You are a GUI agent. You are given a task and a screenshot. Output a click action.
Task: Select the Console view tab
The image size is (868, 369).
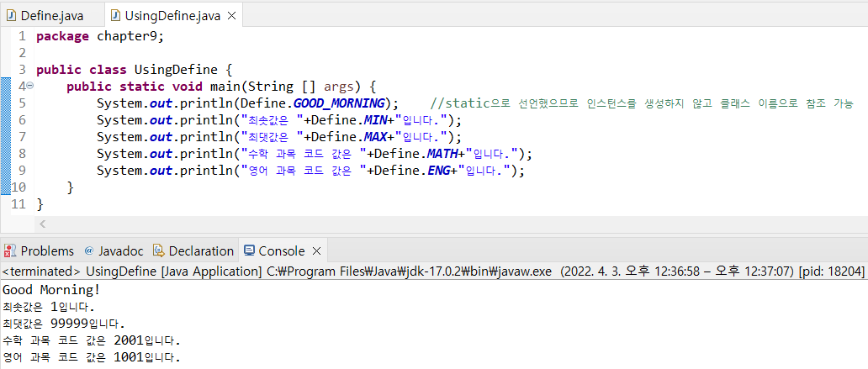(281, 250)
